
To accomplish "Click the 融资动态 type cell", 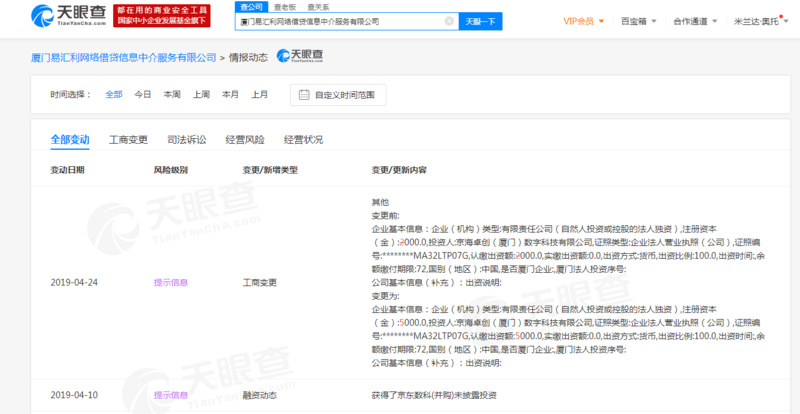I will pos(260,395).
